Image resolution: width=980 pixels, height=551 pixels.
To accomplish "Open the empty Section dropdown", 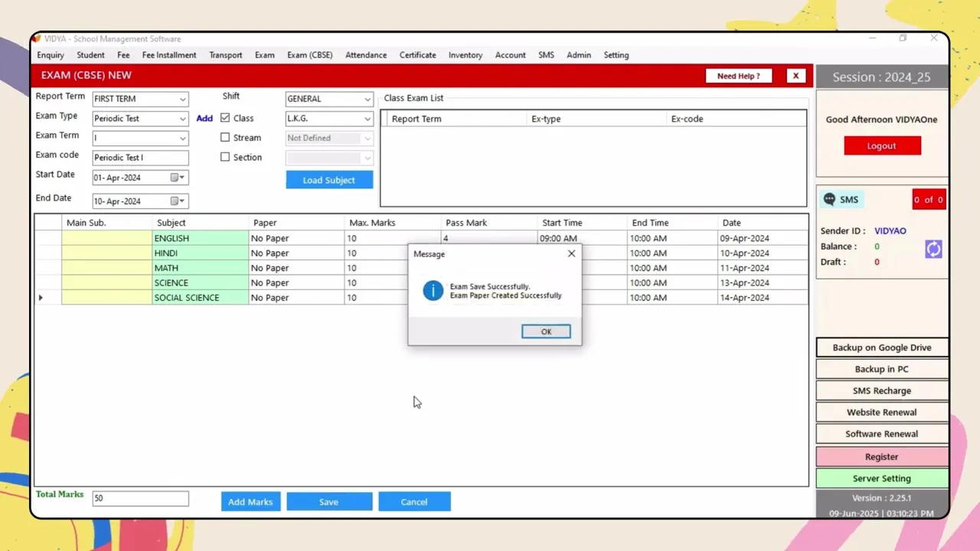I will click(x=329, y=158).
